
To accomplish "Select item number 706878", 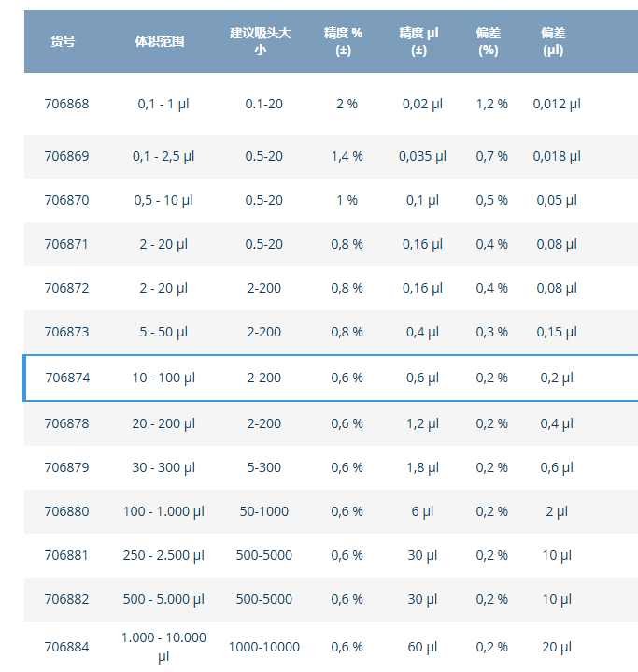I will [x=67, y=423].
